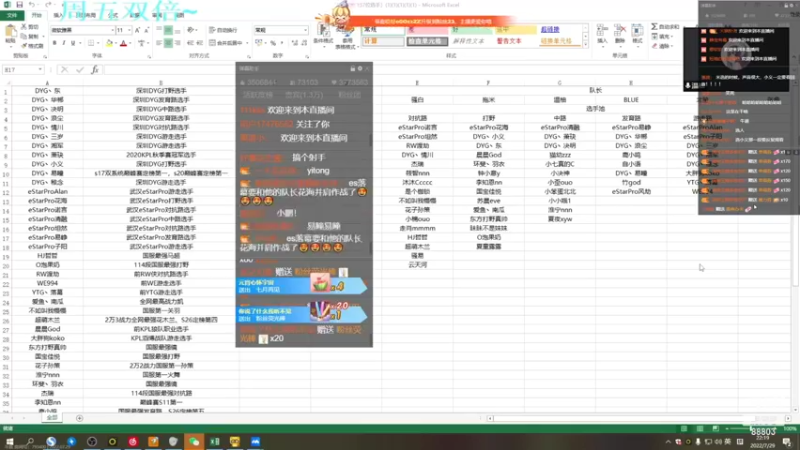Open the cell borders dropdown
The height and width of the screenshot is (450, 800).
tap(97, 43)
